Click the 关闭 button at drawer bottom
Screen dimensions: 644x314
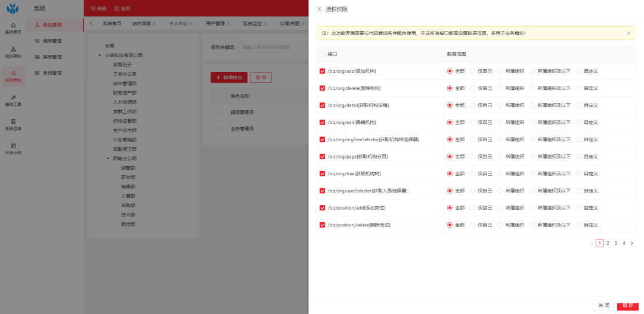pyautogui.click(x=603, y=305)
